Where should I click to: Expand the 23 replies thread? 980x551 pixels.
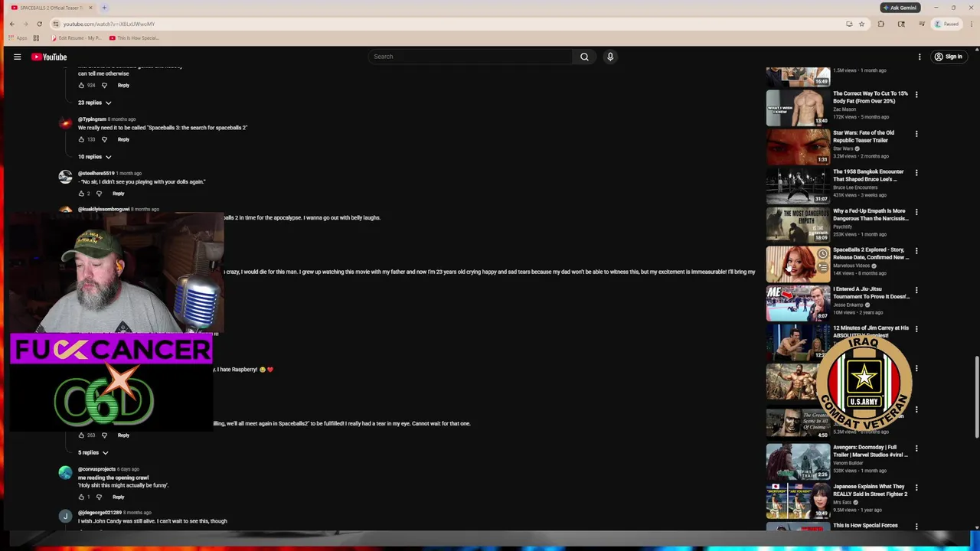pyautogui.click(x=95, y=103)
